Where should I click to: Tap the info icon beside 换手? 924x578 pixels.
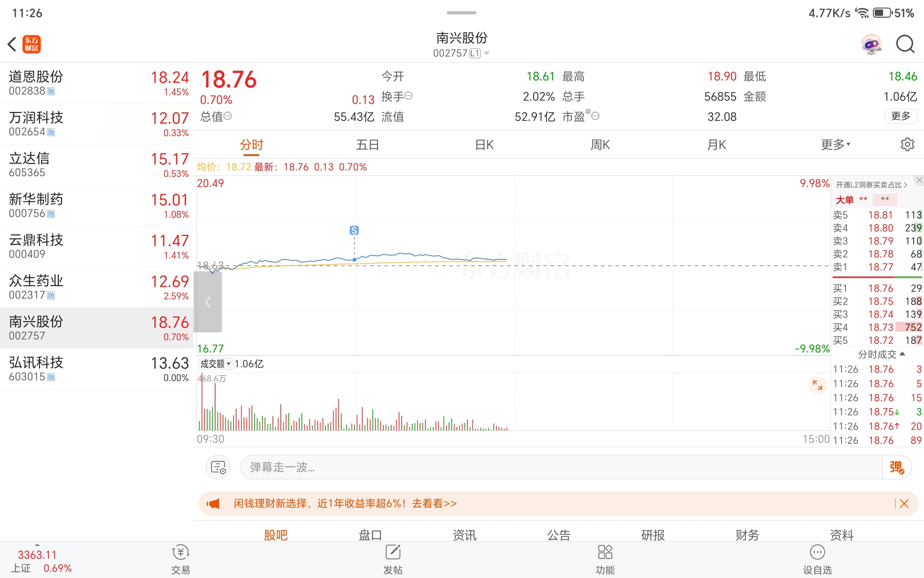coord(409,96)
